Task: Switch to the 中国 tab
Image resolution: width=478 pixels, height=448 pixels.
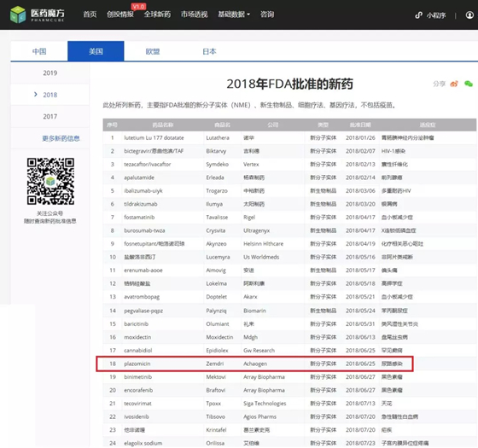Action: click(x=39, y=51)
